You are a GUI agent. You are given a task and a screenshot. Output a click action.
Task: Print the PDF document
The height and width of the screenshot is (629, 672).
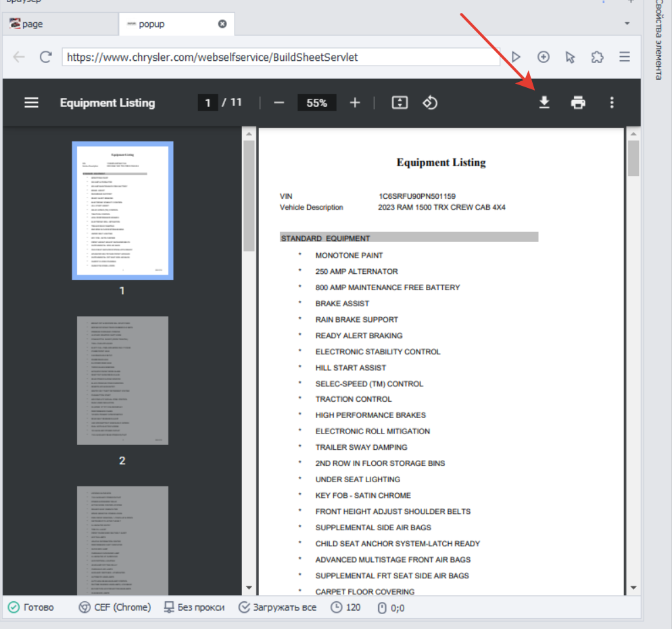click(578, 103)
